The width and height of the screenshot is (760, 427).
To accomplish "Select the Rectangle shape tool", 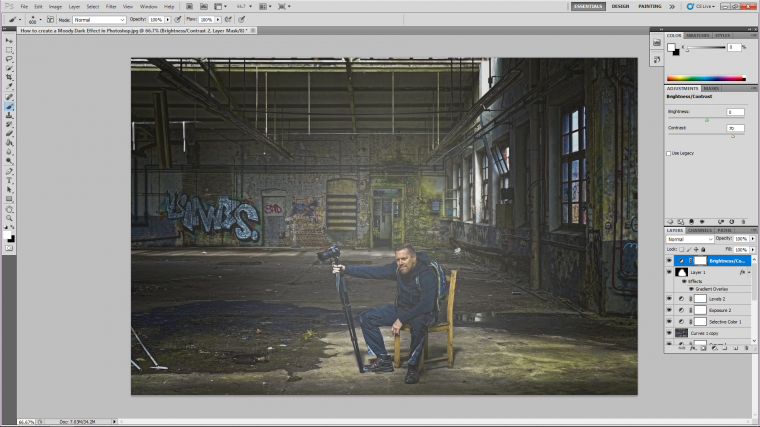I will point(9,199).
